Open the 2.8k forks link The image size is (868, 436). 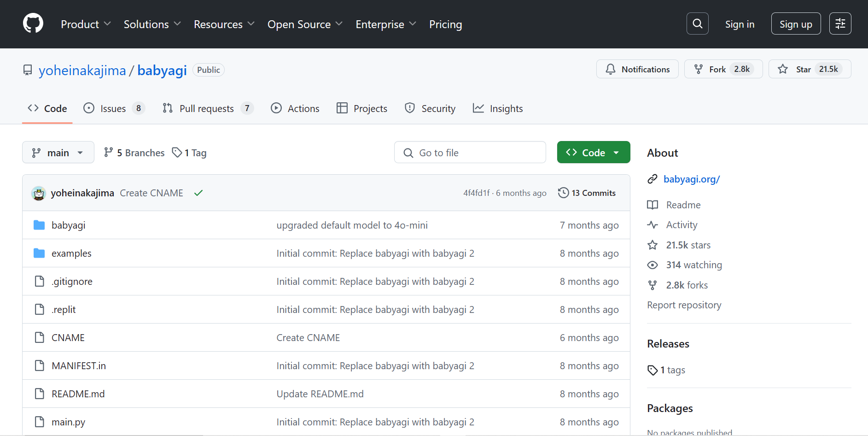[687, 285]
